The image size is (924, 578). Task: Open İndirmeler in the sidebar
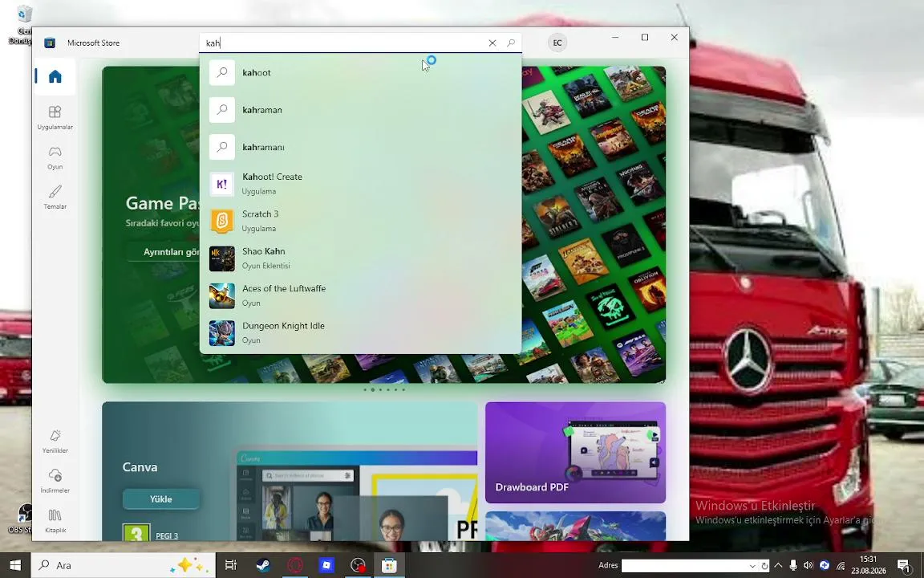[55, 482]
